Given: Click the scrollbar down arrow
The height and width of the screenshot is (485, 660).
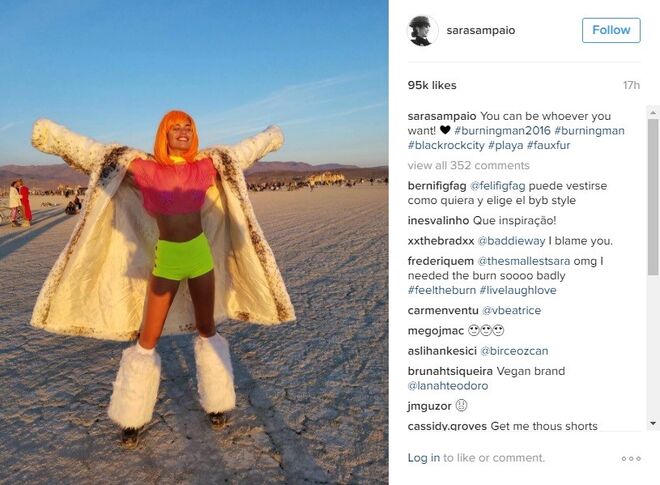Looking at the screenshot, I should pyautogui.click(x=653, y=423).
